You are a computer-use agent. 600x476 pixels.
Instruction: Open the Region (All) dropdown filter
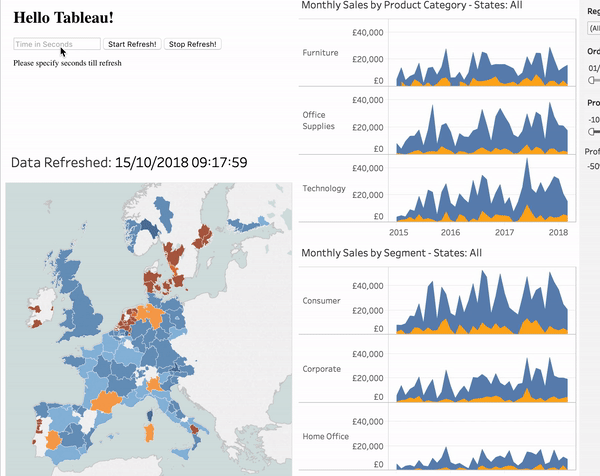pos(594,28)
